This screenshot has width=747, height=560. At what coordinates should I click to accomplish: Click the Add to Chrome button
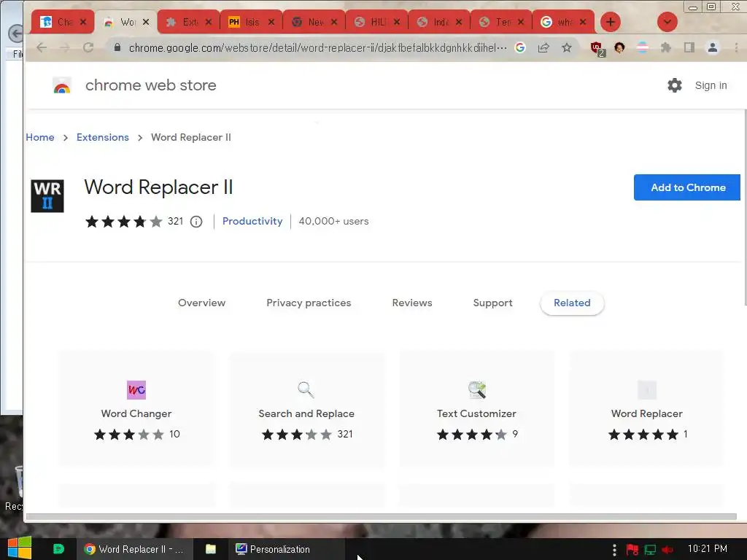(686, 187)
